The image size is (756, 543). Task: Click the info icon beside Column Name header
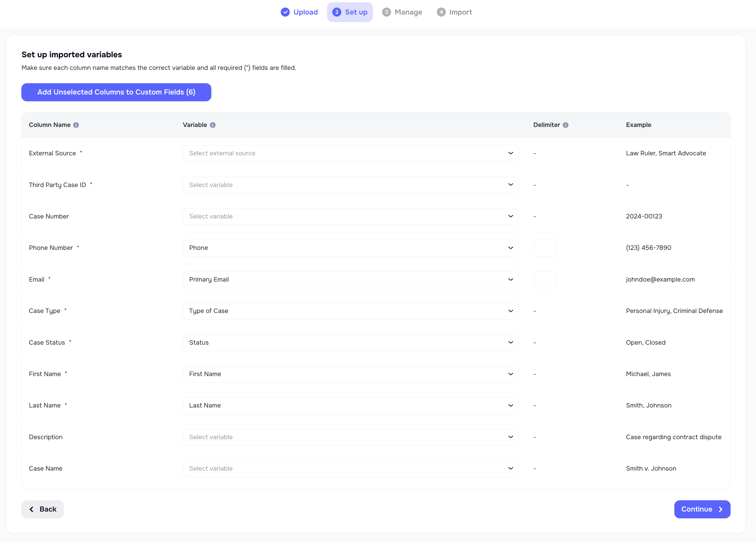pos(76,125)
